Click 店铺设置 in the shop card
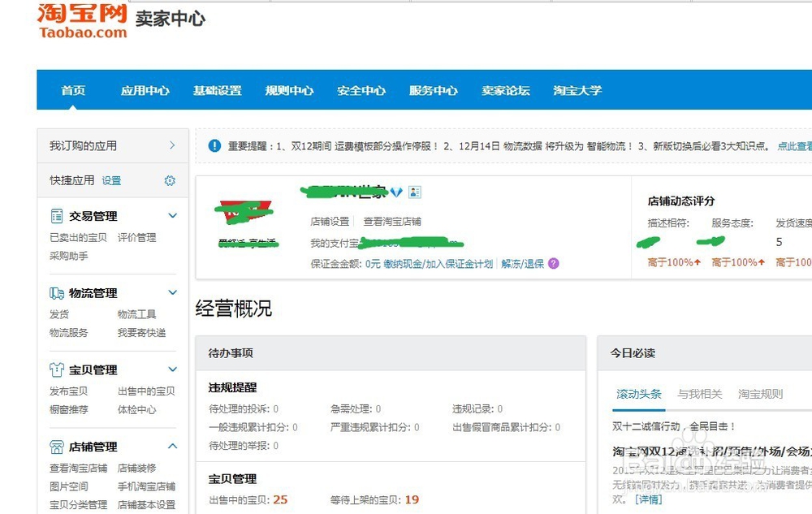Viewport: 812px width, 514px height. coord(330,222)
